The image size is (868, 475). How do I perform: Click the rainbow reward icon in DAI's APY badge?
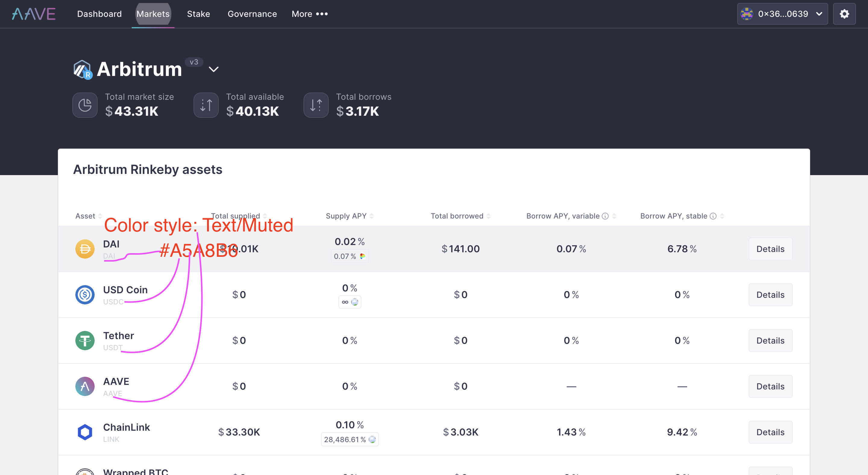click(x=362, y=256)
